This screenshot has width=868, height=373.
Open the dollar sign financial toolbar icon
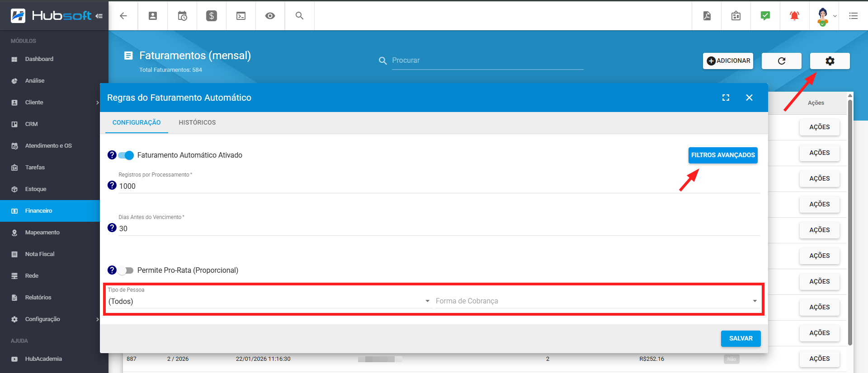(x=212, y=16)
